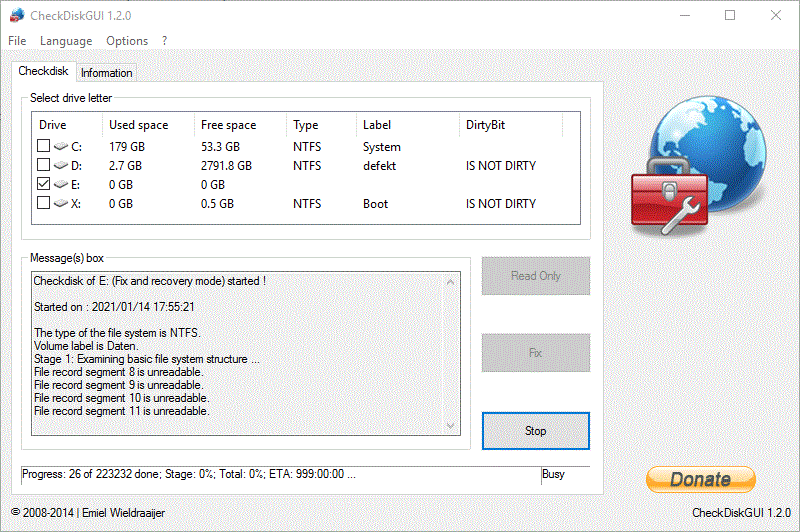Click the 'Volume label is Daten.' line
Viewport: 800px width, 532px height.
[x=86, y=346]
